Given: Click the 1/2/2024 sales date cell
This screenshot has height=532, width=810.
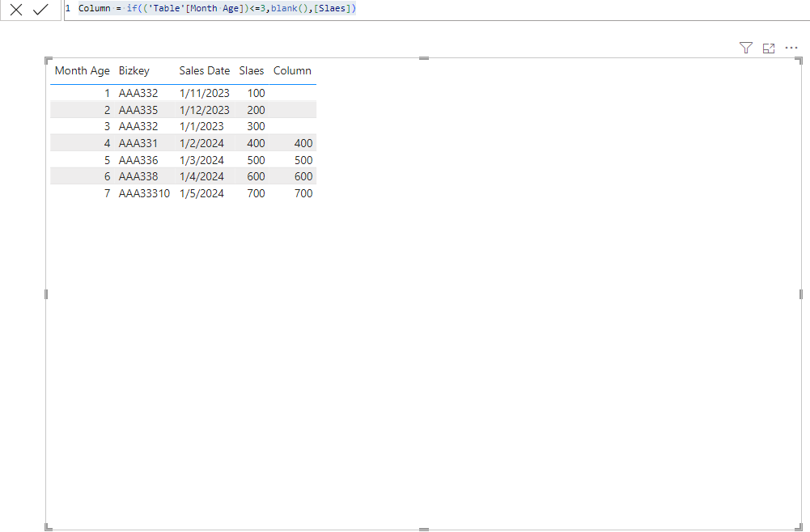Looking at the screenshot, I should [201, 143].
